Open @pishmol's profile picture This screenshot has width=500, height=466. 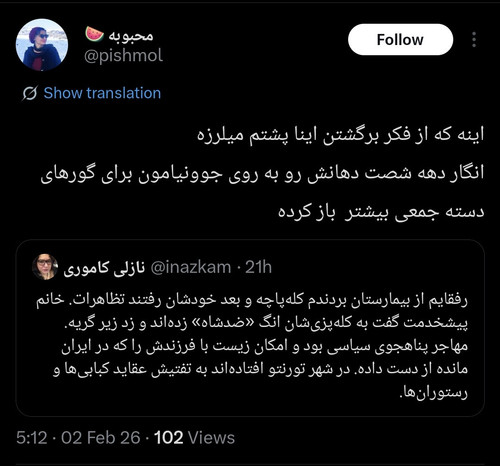pyautogui.click(x=42, y=45)
